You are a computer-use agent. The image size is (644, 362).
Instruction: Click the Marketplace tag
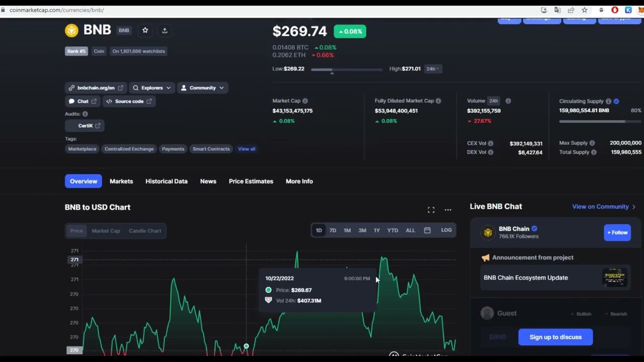[x=82, y=149]
